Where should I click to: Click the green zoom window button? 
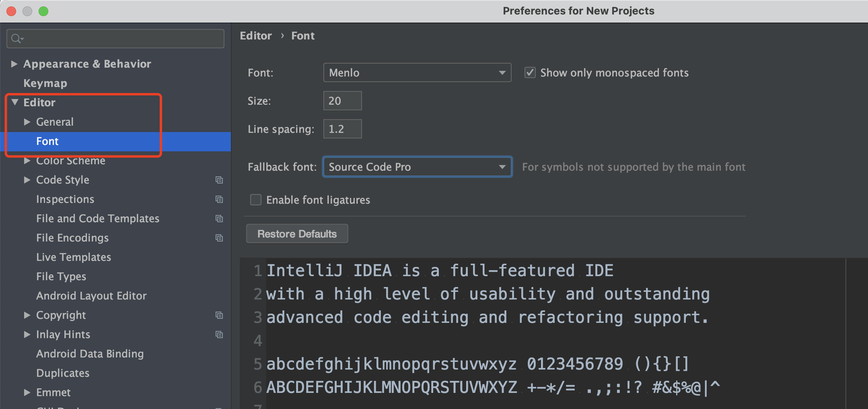[43, 11]
